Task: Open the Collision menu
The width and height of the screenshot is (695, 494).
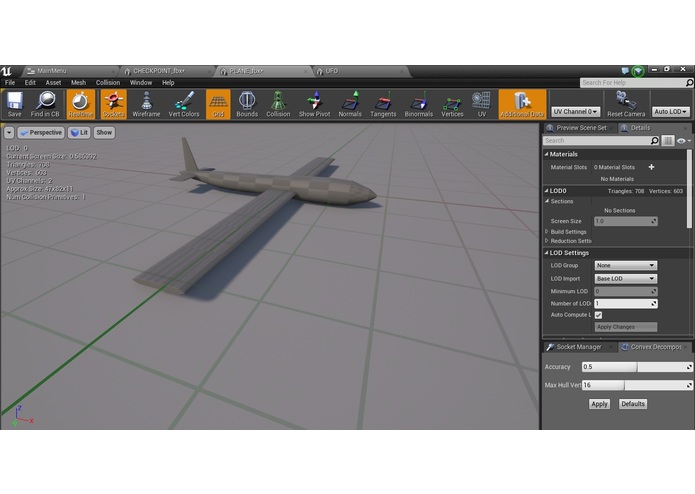Action: pos(108,82)
